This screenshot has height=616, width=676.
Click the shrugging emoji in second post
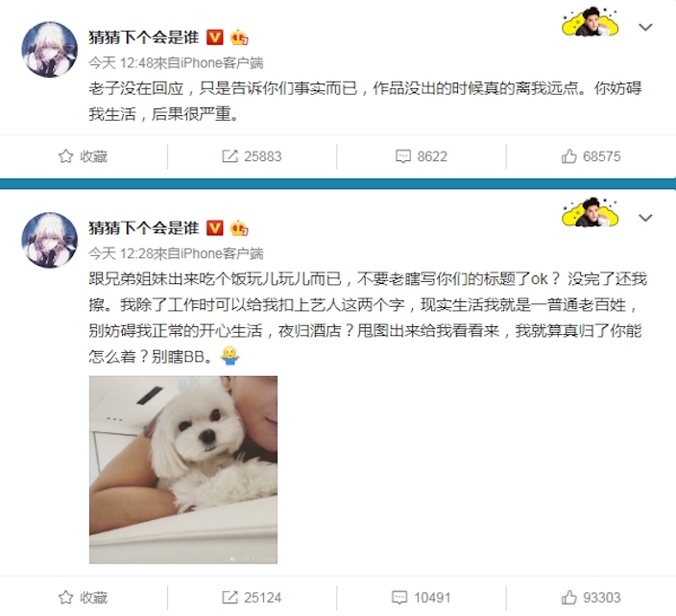[229, 356]
